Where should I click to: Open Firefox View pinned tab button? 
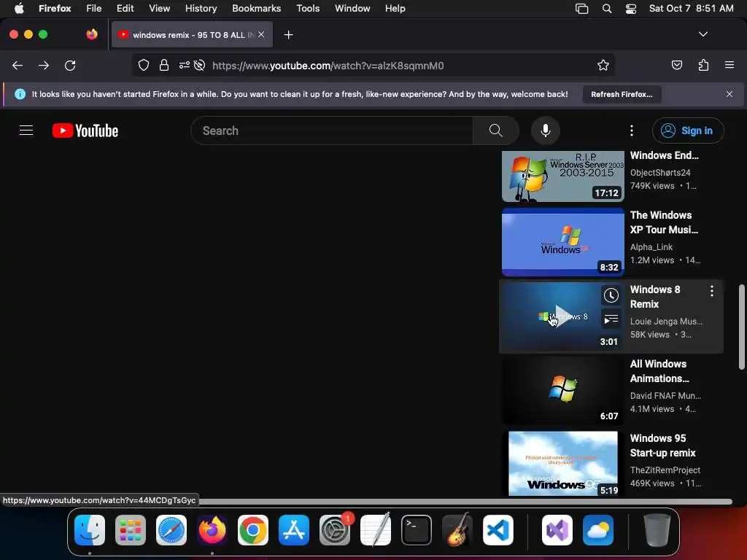(91, 34)
